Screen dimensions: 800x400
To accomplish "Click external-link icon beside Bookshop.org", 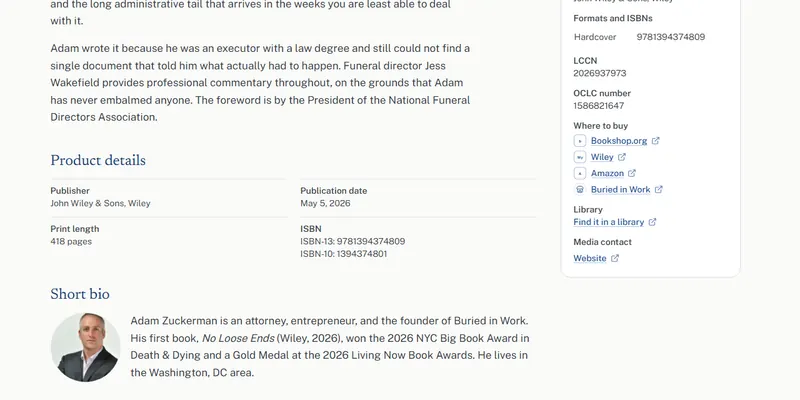I will 656,141.
